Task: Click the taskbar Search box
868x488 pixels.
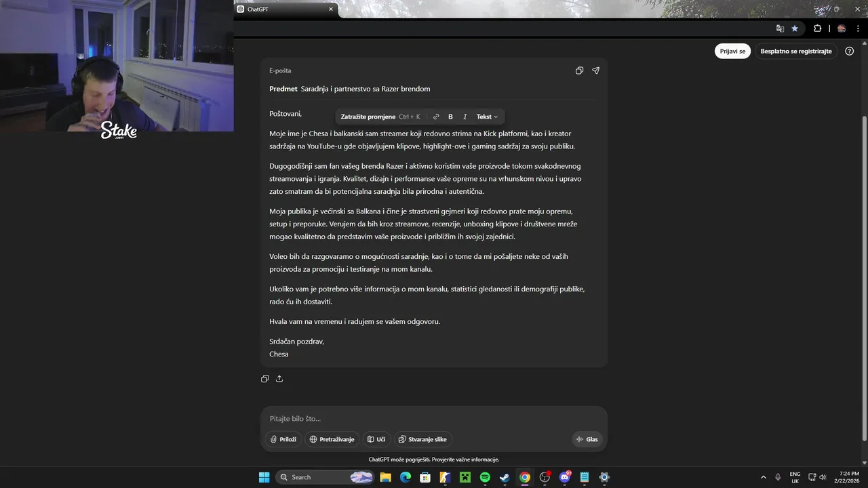Action: (325, 477)
